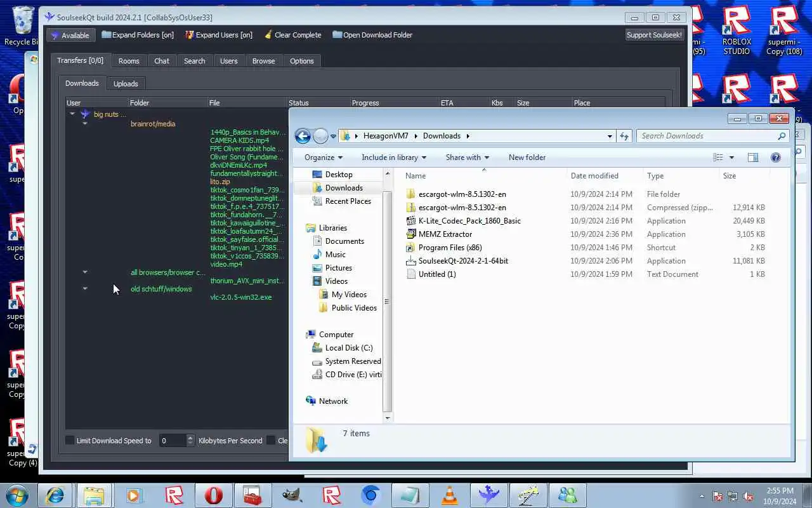This screenshot has width=812, height=508.
Task: Open GIMP from the taskbar
Action: click(292, 495)
